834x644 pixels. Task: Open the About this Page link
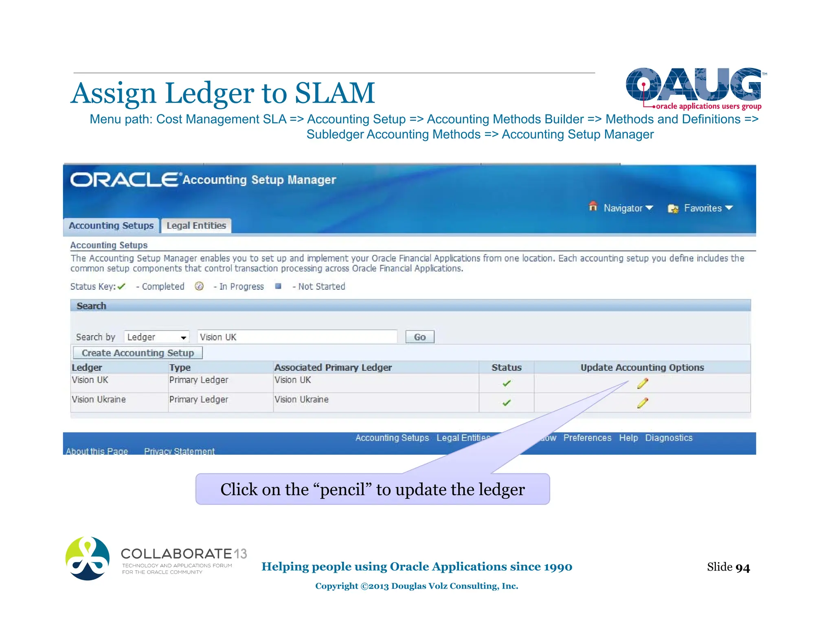pos(97,451)
